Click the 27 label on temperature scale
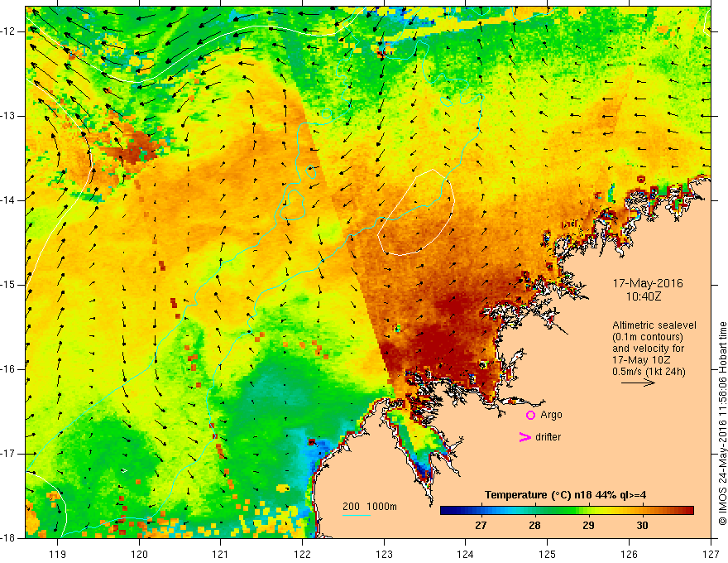Viewport: 728px width, 563px height. click(481, 525)
